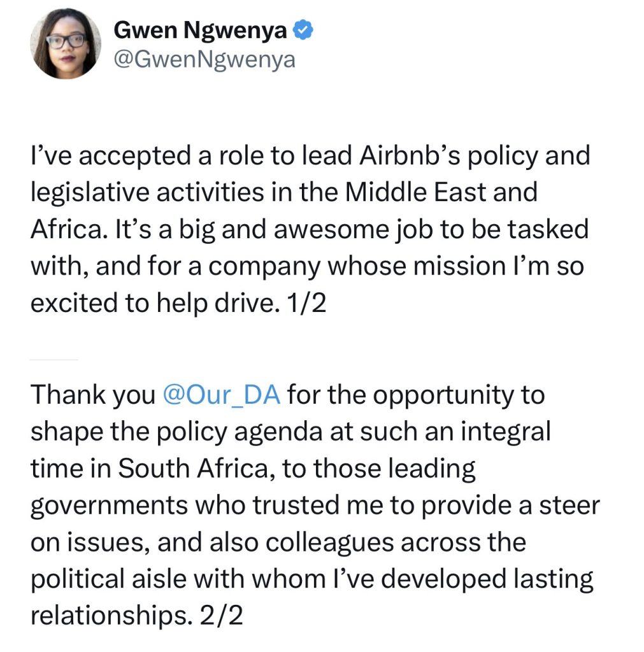Screen dimensions: 644x652
Task: Click the display name Gwen Ngwenya
Action: point(200,30)
